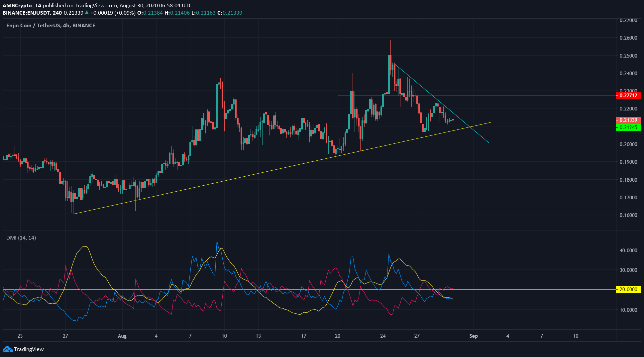The width and height of the screenshot is (644, 357).
Task: Click the AMBCrypto_TA publisher header text
Action: [x=22, y=5]
